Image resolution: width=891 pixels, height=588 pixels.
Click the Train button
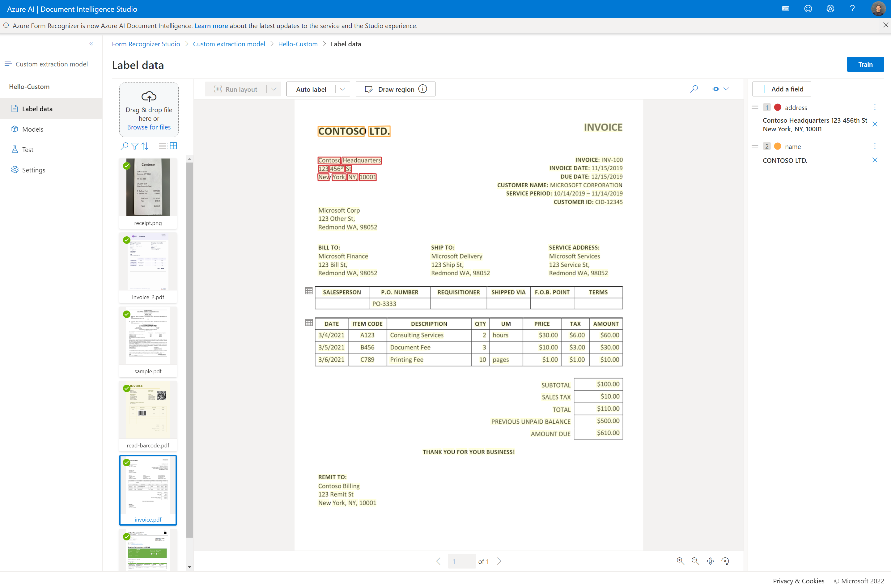(x=865, y=64)
